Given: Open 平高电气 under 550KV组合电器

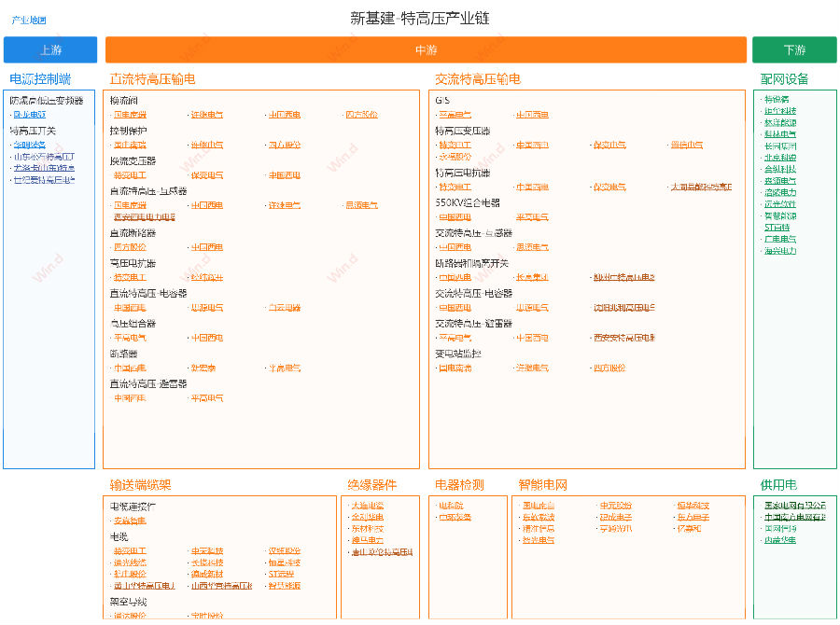Looking at the screenshot, I should pos(532,217).
